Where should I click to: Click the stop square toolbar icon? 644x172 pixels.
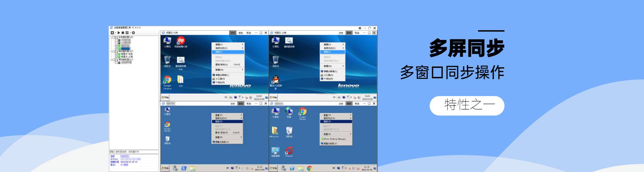click(123, 33)
